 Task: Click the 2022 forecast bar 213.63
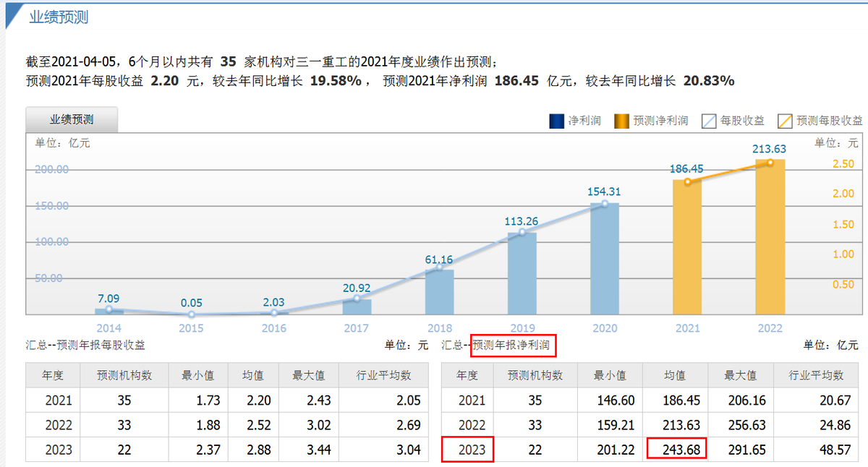point(770,237)
